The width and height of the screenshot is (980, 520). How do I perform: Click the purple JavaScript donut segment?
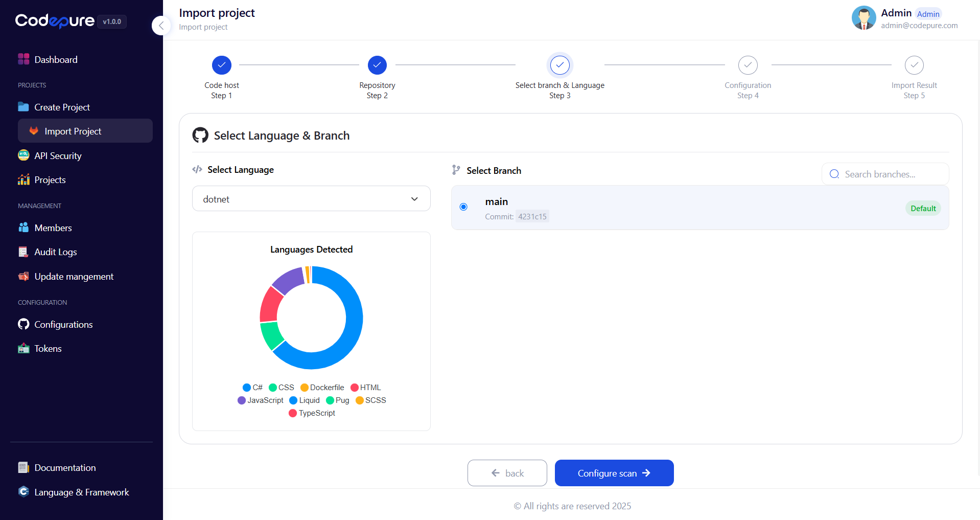290,280
